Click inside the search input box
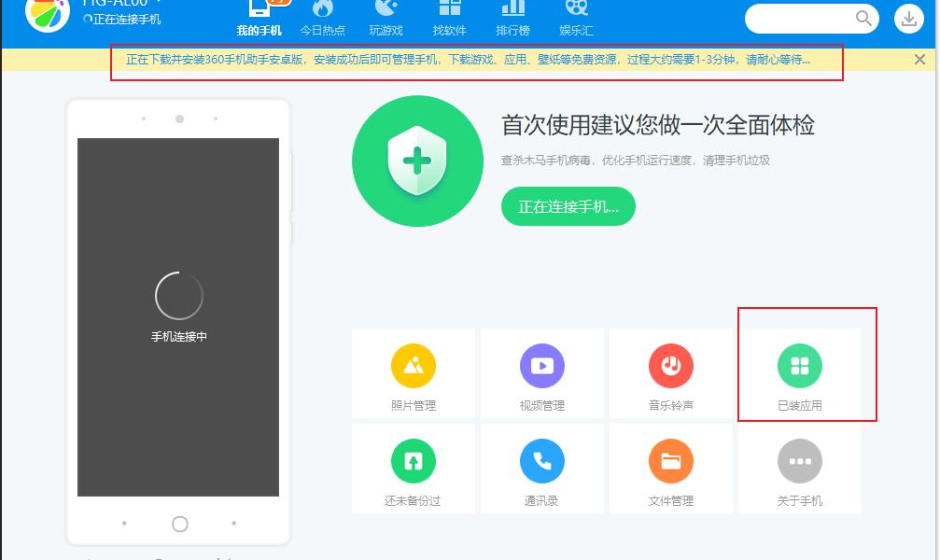This screenshot has width=940, height=560. pos(803,18)
